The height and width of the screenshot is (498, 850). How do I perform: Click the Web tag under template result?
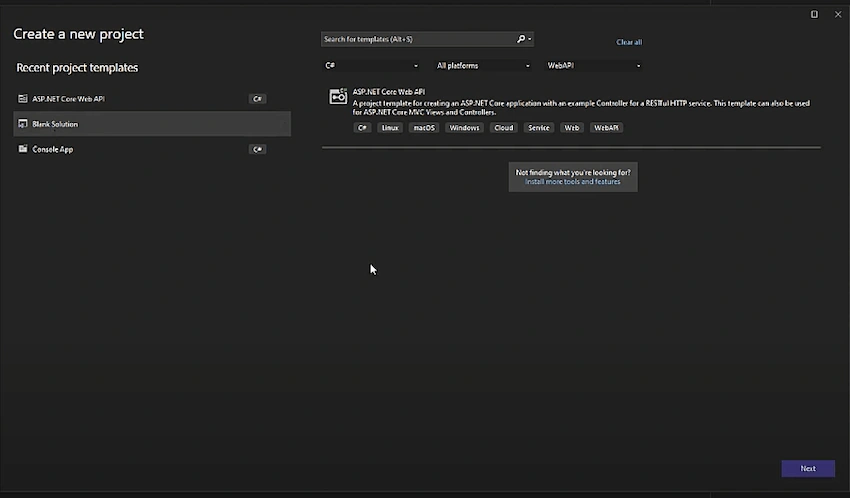[x=572, y=128]
